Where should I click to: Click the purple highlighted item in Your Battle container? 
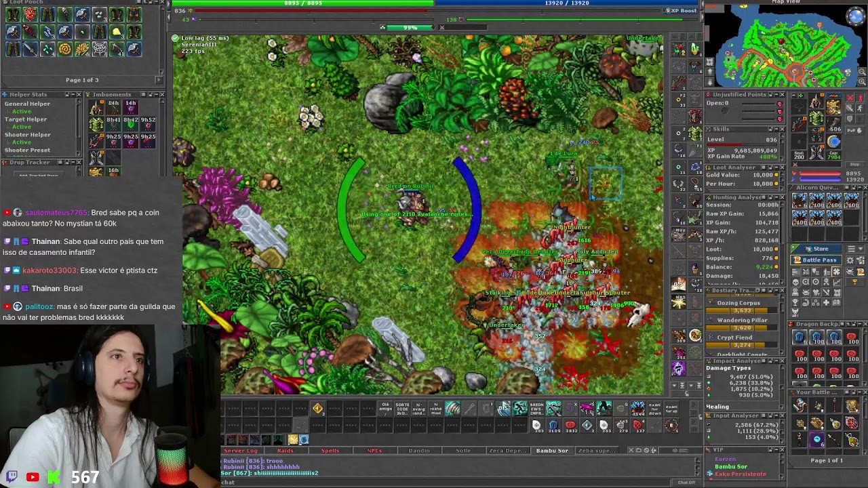(x=816, y=439)
